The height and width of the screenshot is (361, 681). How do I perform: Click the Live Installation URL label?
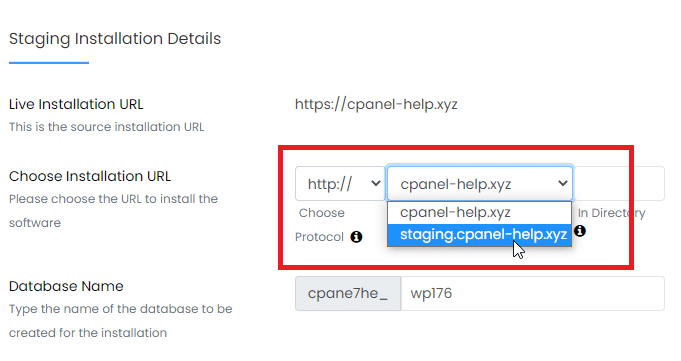tap(76, 104)
